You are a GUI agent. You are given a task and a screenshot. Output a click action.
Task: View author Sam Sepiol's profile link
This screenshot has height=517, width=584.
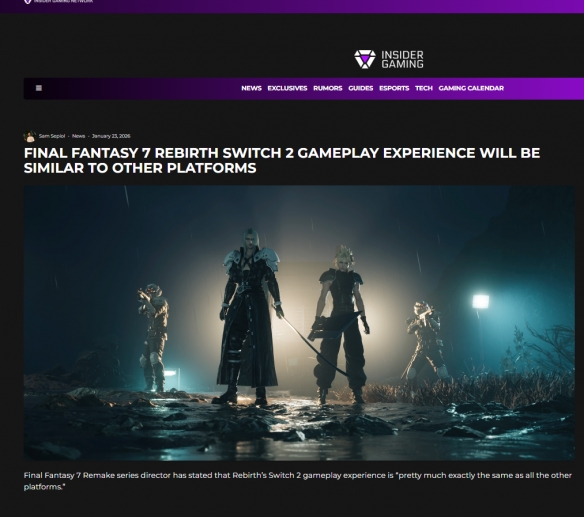click(x=52, y=136)
